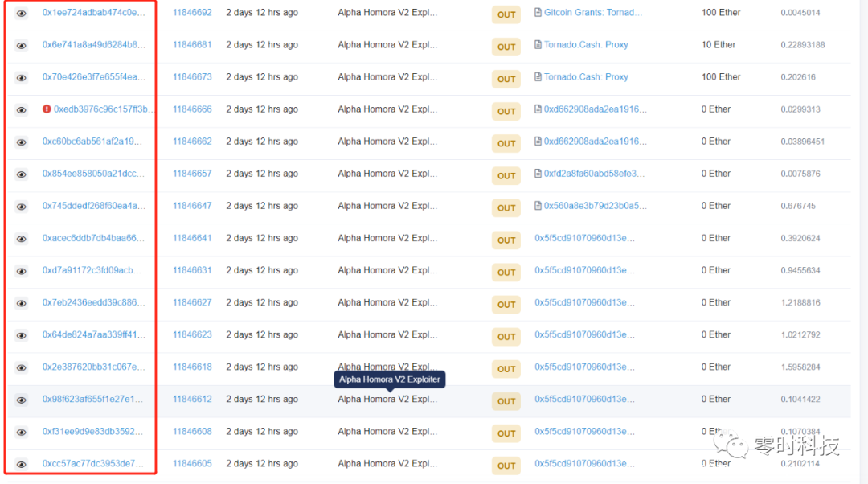Open 0xd662908ada2ea1916 address in block 11846662 row
Screen dimensions: 868x484
tap(595, 142)
